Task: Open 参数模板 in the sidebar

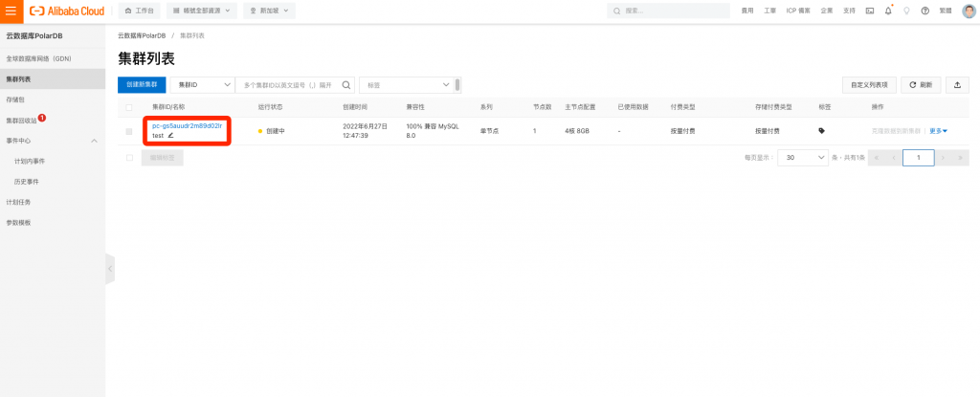Action: pyautogui.click(x=18, y=223)
